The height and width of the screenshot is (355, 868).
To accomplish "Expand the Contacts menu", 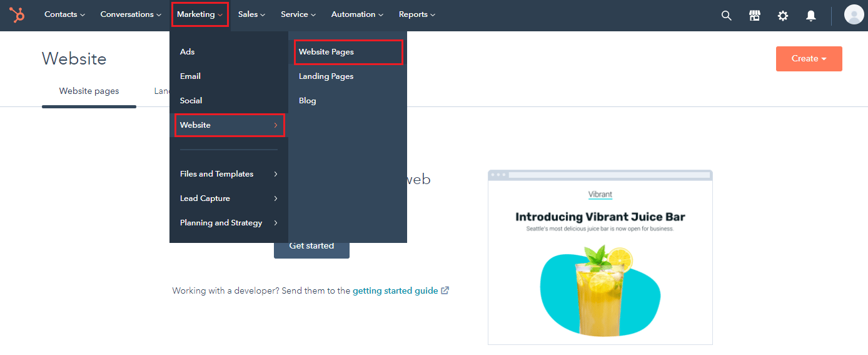I will click(x=64, y=14).
